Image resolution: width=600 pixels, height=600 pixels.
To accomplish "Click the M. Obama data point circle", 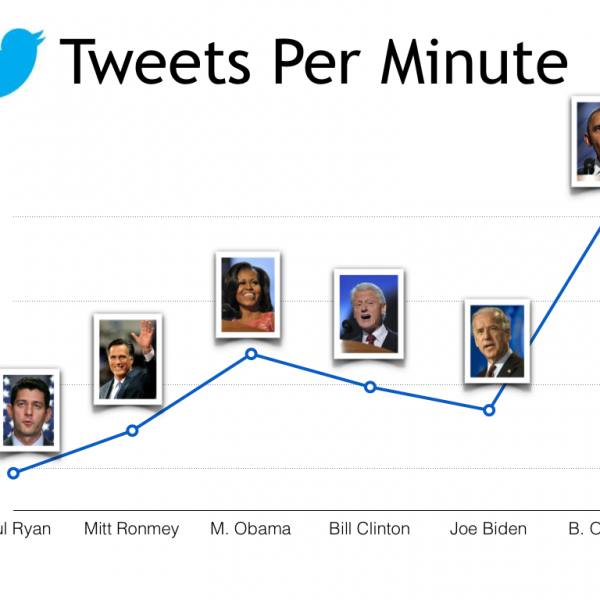I will click(251, 354).
